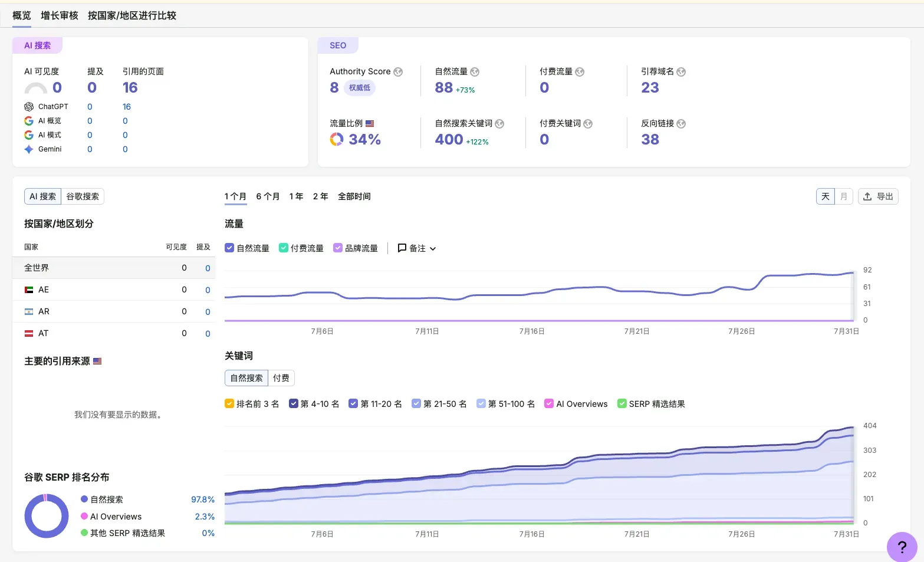Screen dimensions: 924x562
Task: Select the 谷歌搜索 toggle tab
Action: pos(83,196)
